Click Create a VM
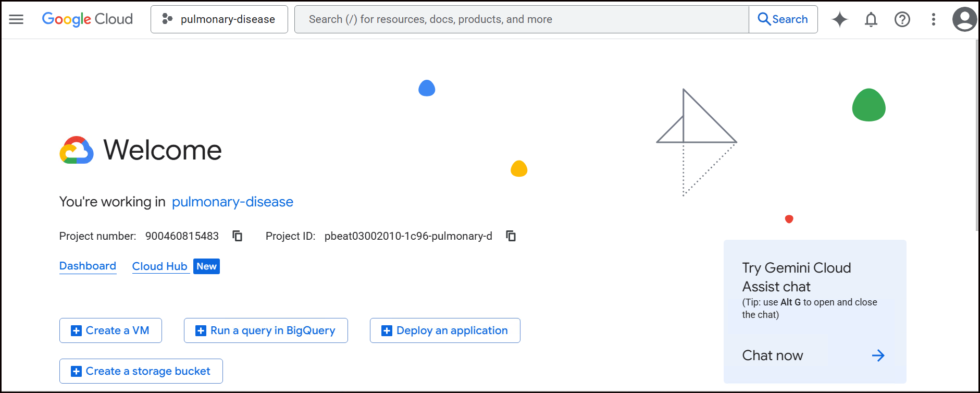980x393 pixels. point(110,330)
